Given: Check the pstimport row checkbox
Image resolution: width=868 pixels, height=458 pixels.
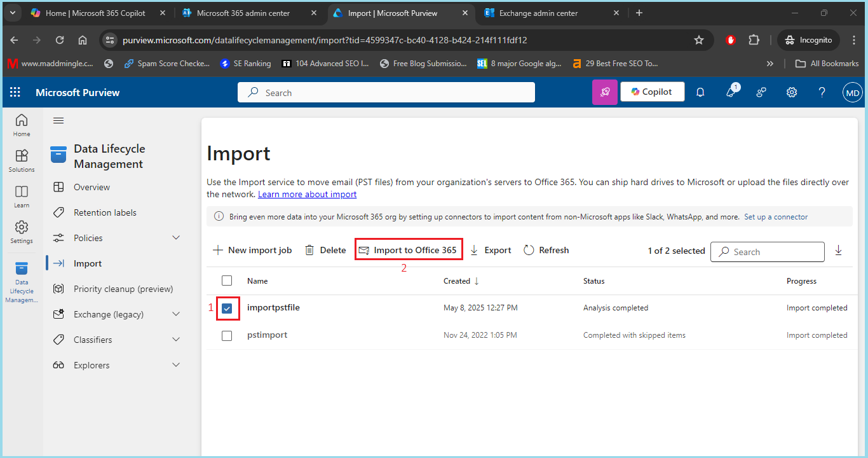Looking at the screenshot, I should point(227,335).
